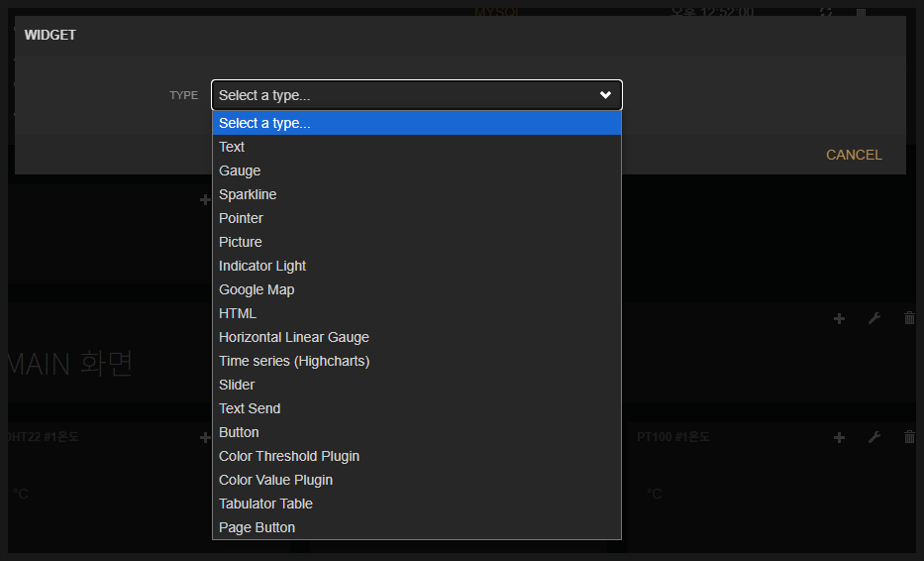Add widget to MAIN 화면 pane
This screenshot has width=924, height=561.
point(839,319)
